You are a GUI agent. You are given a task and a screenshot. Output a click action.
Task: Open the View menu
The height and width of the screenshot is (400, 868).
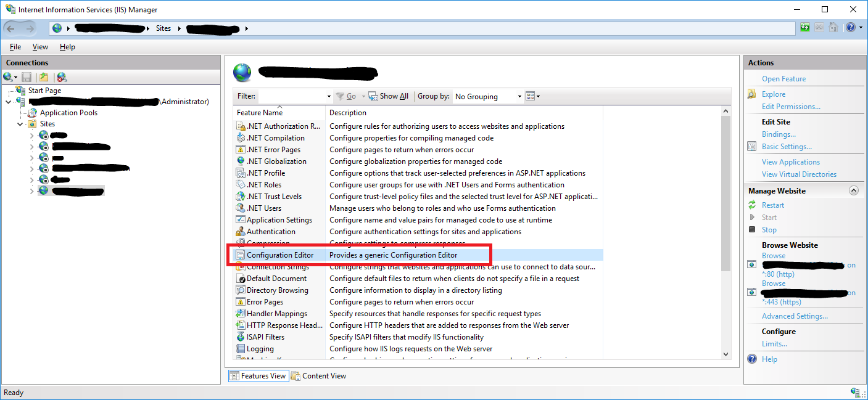[x=40, y=47]
